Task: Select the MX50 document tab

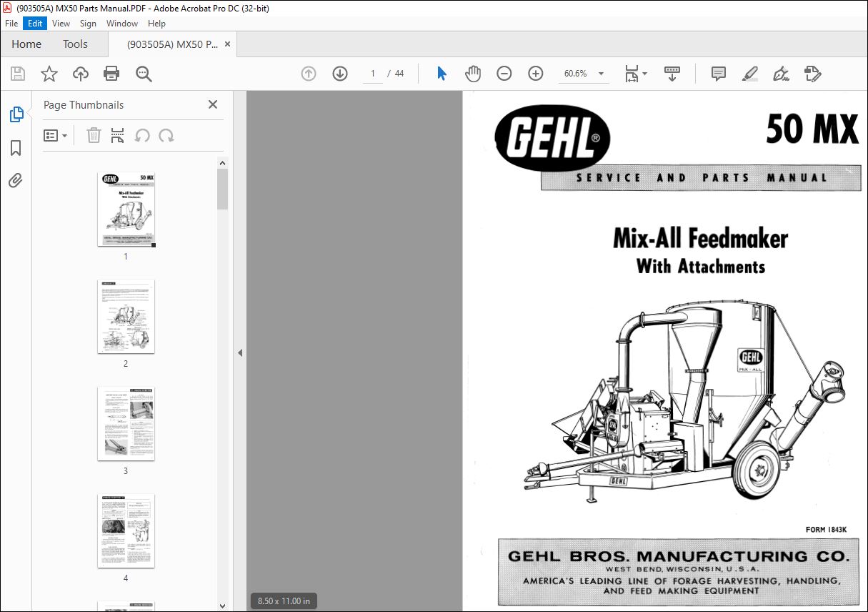Action: click(171, 44)
